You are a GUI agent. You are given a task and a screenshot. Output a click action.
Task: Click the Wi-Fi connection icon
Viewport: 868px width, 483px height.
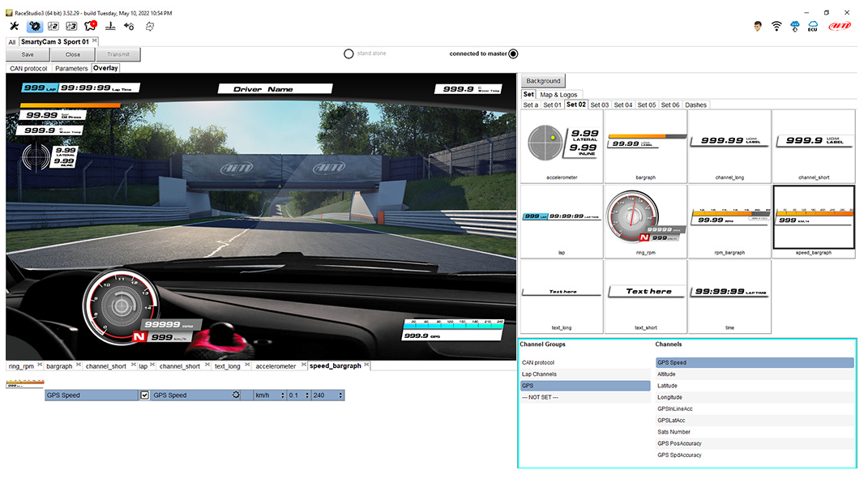(776, 27)
